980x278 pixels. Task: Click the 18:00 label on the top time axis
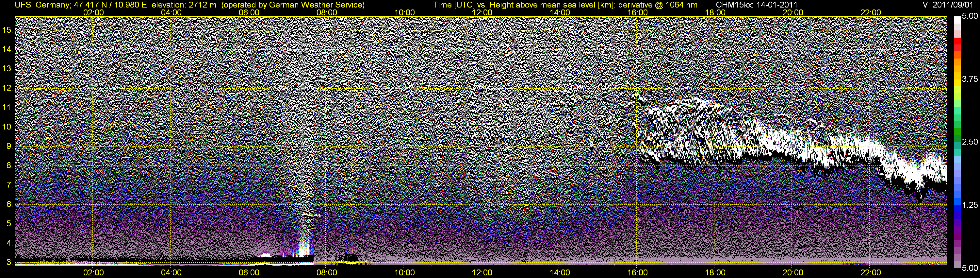click(715, 12)
